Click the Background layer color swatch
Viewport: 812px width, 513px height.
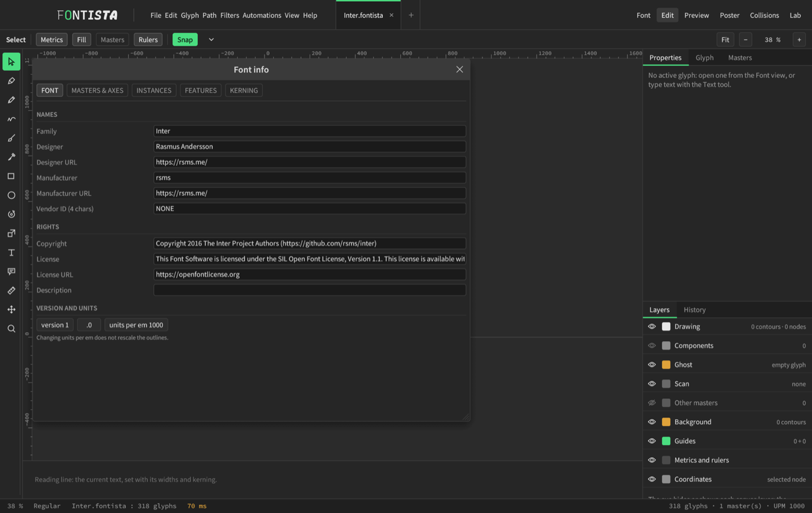(666, 422)
